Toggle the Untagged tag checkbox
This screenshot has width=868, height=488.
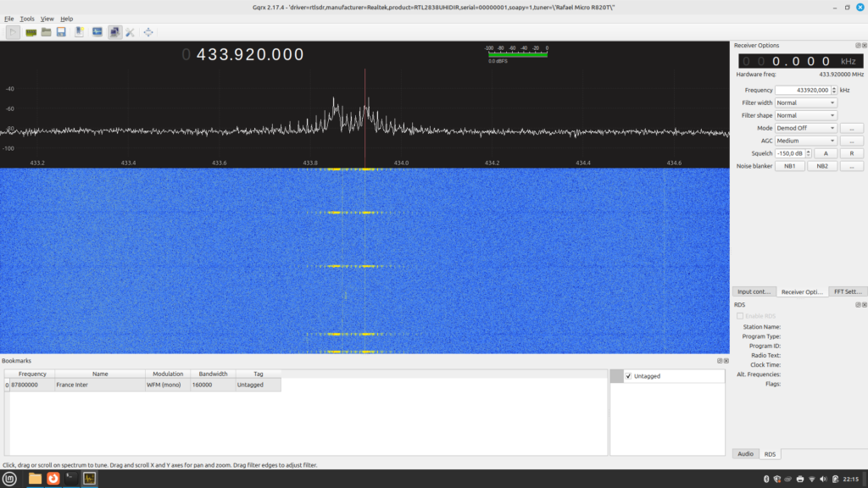[628, 376]
